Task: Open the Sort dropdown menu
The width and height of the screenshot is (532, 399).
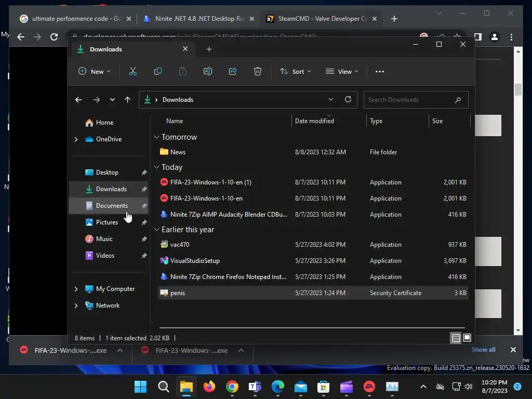Action: (295, 71)
